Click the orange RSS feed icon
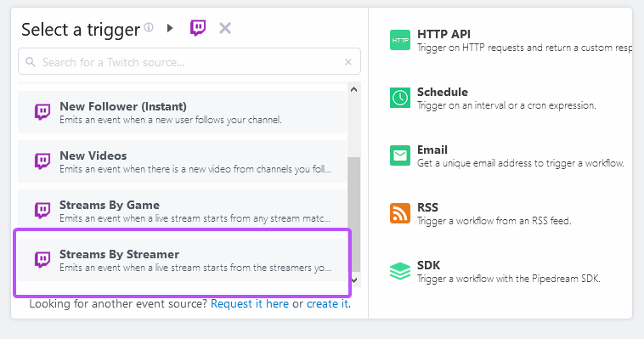 tap(400, 213)
